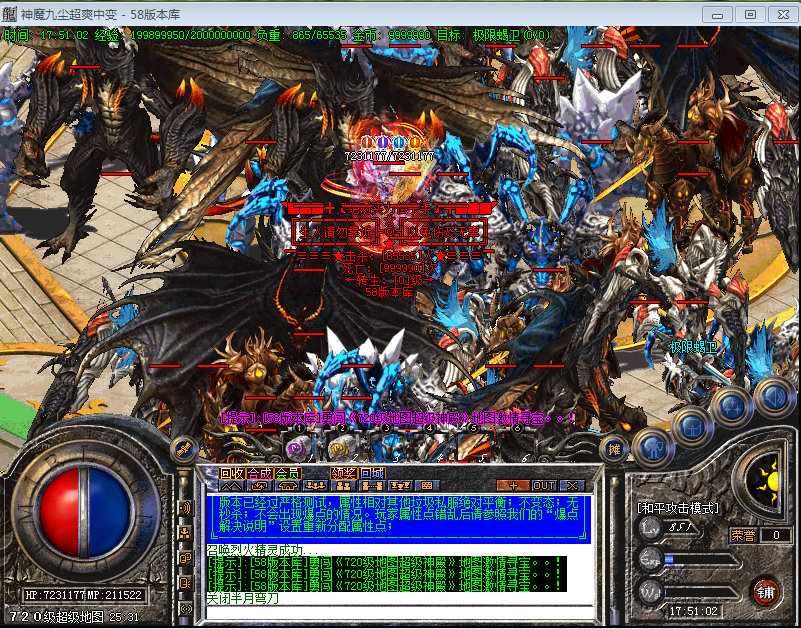
Task: Click the icon below 会员
Action: coord(287,485)
